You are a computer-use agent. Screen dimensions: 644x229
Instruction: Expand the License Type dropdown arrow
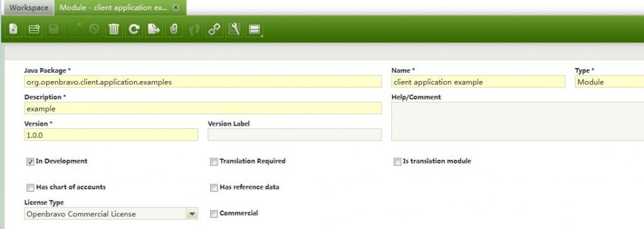point(192,214)
